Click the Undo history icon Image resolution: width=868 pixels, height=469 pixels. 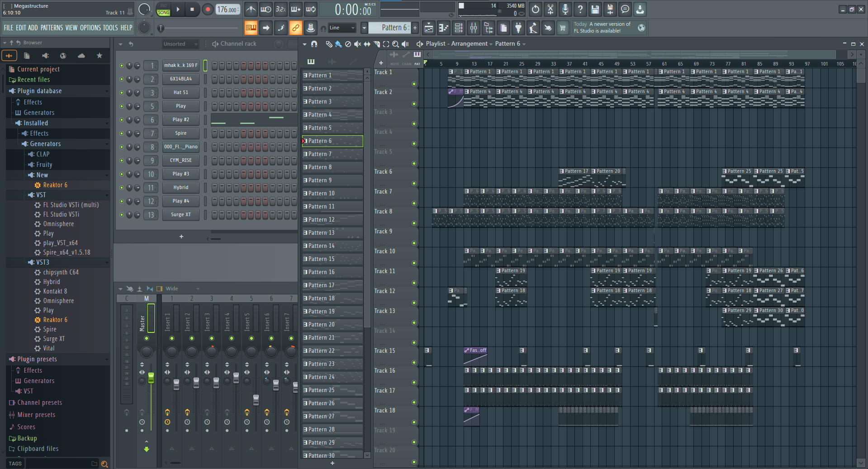536,9
